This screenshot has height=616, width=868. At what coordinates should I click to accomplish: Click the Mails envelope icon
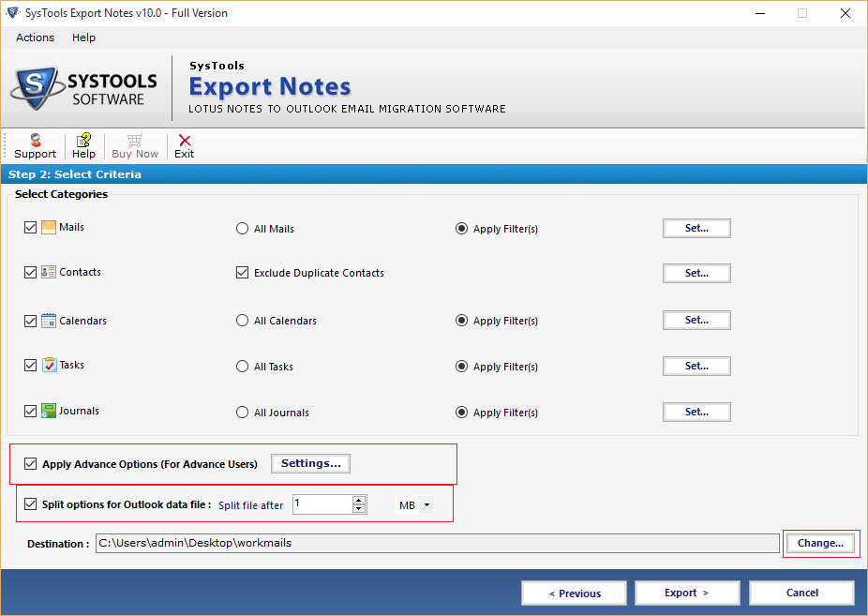pyautogui.click(x=49, y=228)
